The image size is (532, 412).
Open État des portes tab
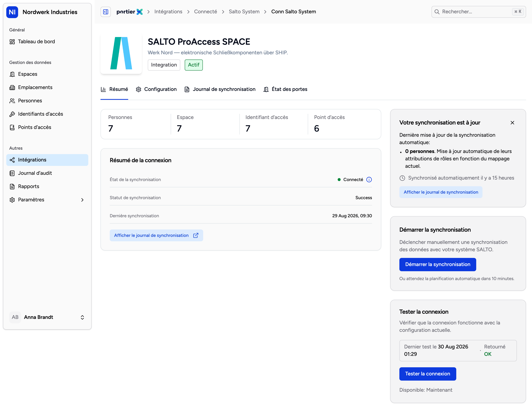pyautogui.click(x=285, y=89)
